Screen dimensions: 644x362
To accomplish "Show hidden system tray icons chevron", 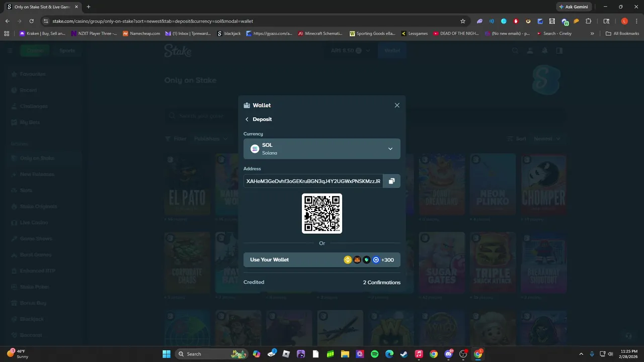I will pos(581,354).
